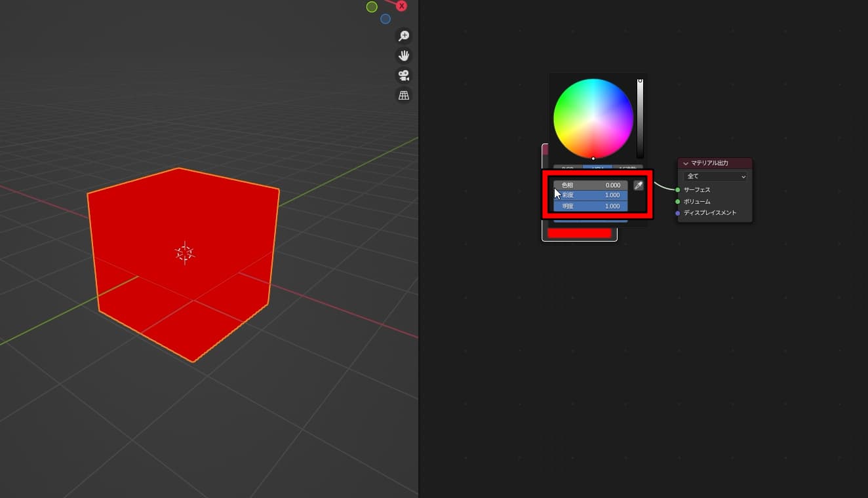Click the ボリューム green input socket
Image resolution: width=868 pixels, height=498 pixels.
[677, 202]
